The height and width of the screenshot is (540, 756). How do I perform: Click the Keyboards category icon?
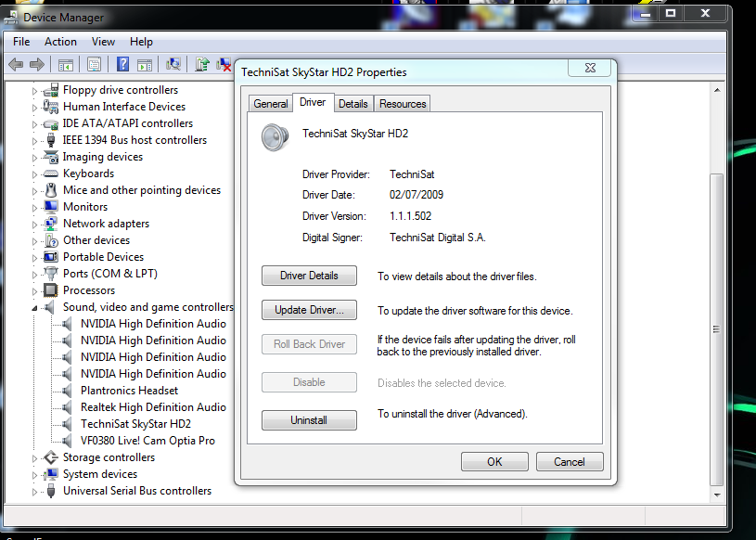tap(51, 174)
